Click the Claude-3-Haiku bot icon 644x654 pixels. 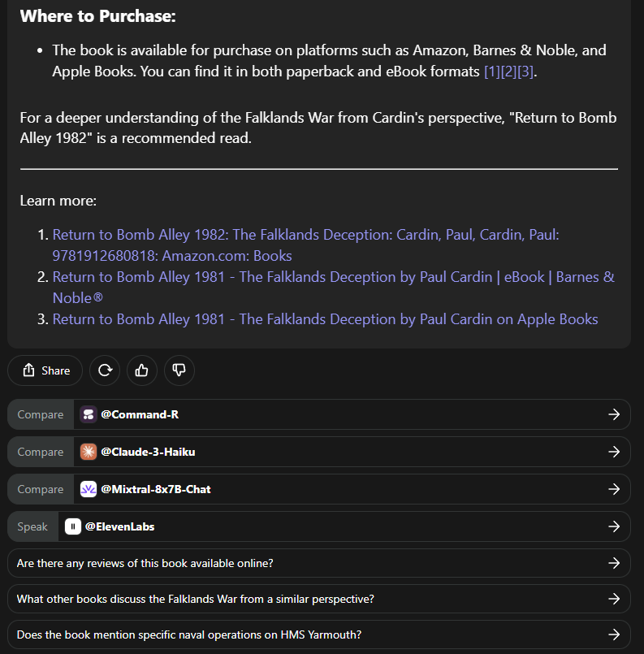[89, 452]
